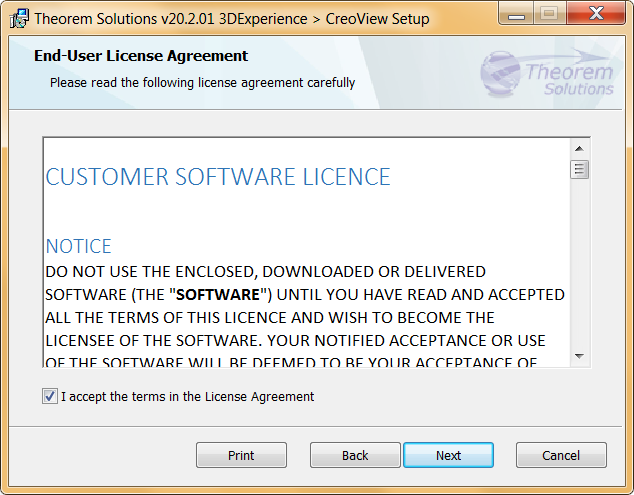Viewport: 634px width, 495px height.
Task: Click the "NOTICE" heading in the license
Action: 78,246
